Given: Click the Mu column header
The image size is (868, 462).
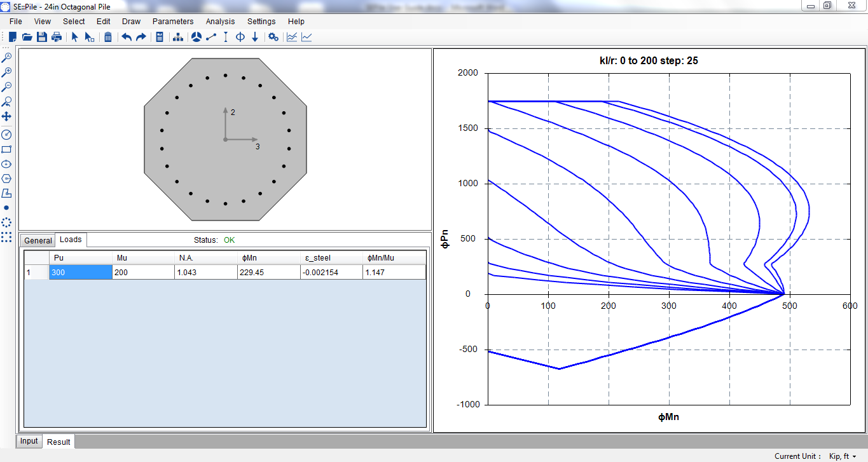Looking at the screenshot, I should click(143, 257).
